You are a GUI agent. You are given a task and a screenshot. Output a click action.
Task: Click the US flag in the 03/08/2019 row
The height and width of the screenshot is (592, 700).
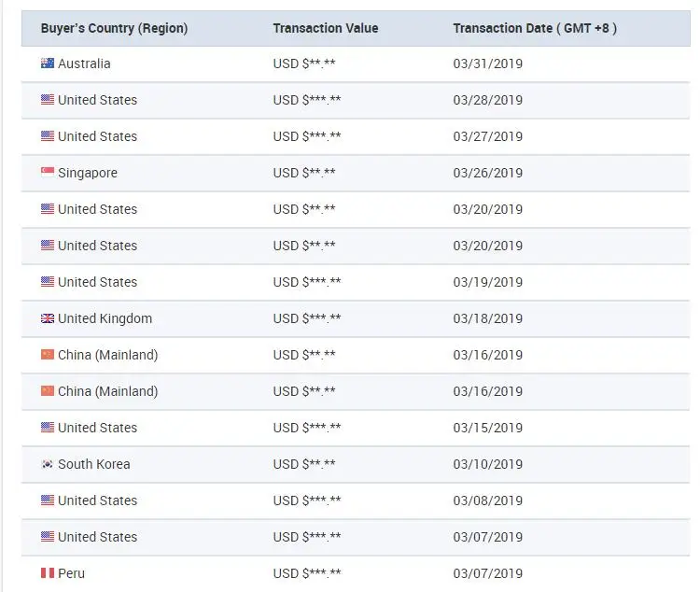(48, 500)
